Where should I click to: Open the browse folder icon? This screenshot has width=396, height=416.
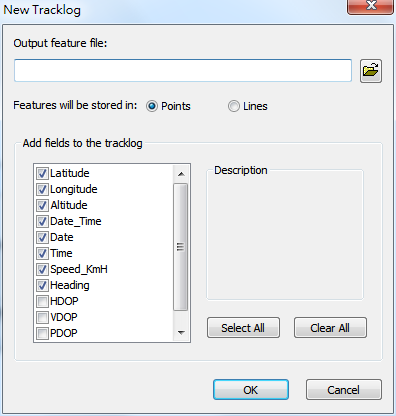[371, 71]
